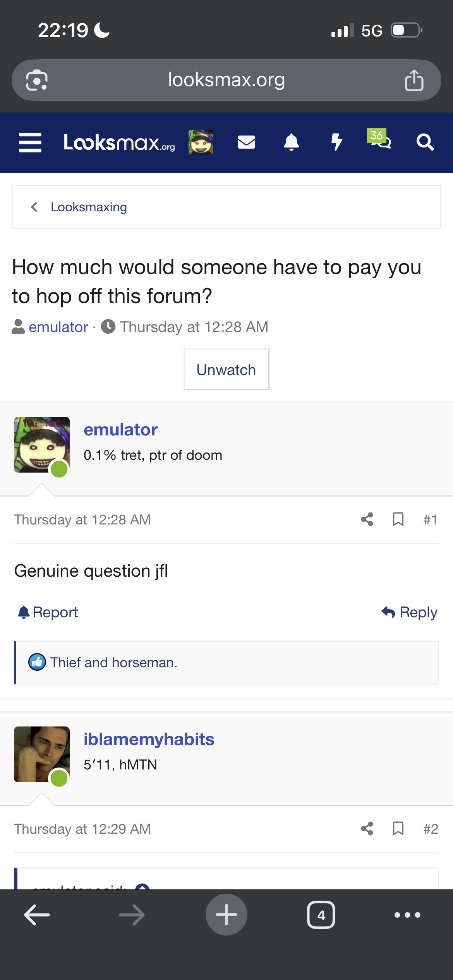This screenshot has width=453, height=980.
Task: Go back to Looksmaxing via chevron
Action: (34, 207)
